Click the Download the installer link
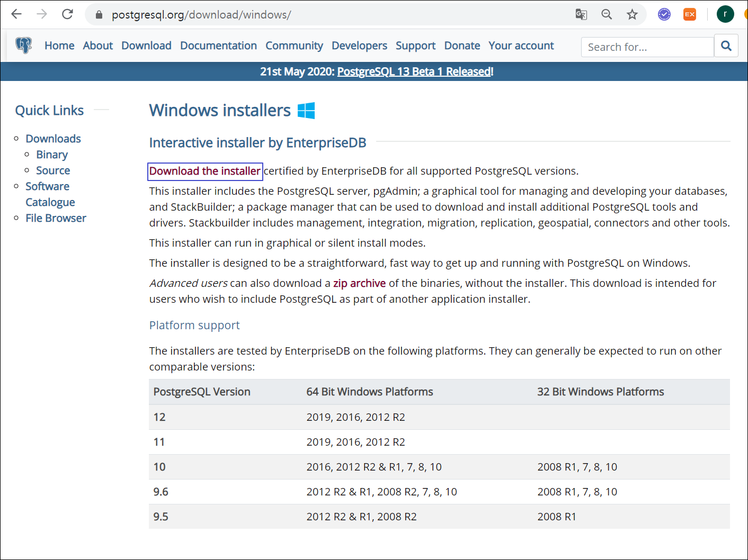This screenshot has width=748, height=560. point(205,171)
